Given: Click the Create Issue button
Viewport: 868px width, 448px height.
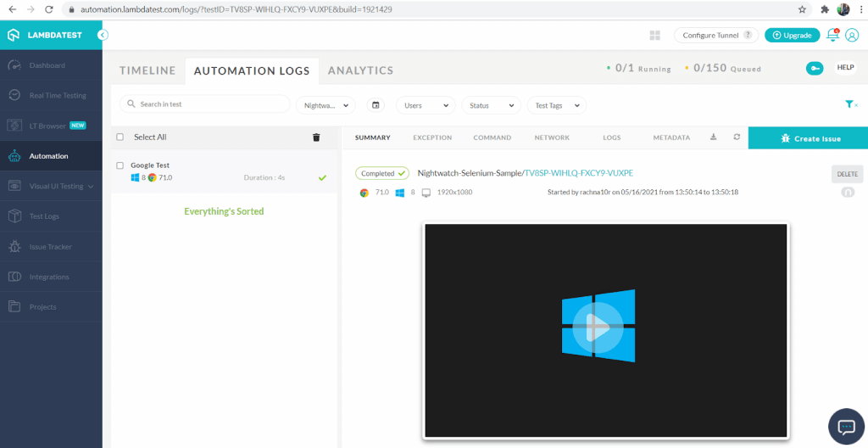Looking at the screenshot, I should click(x=808, y=138).
